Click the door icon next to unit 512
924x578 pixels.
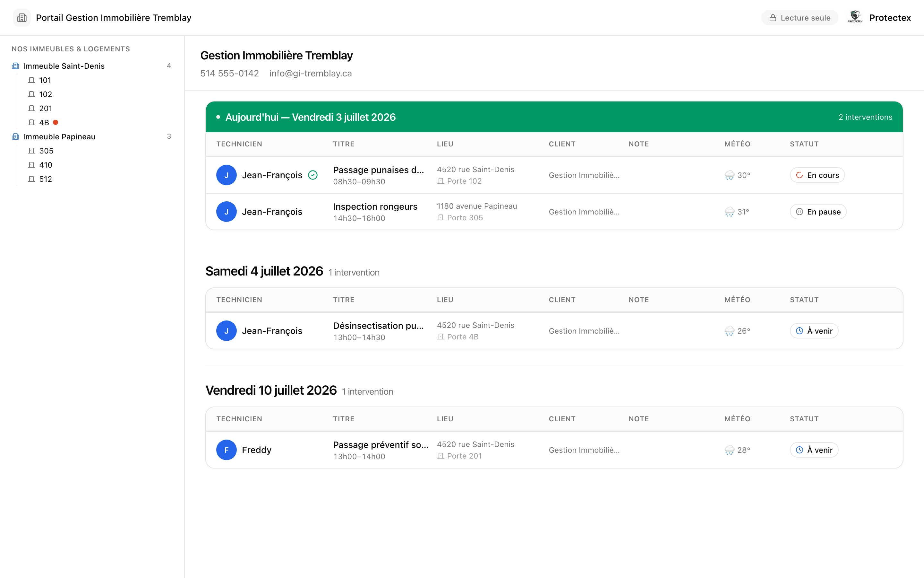click(32, 179)
